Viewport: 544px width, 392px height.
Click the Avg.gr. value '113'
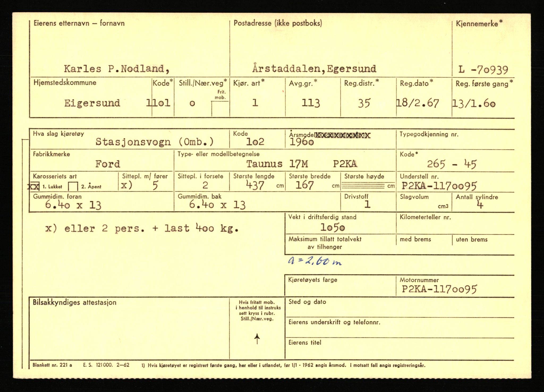click(311, 103)
